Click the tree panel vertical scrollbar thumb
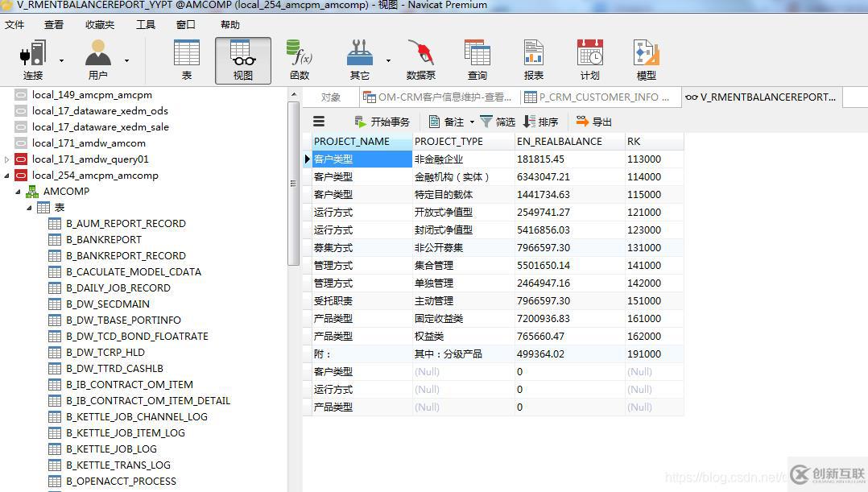Viewport: 868px width, 492px height. pyautogui.click(x=293, y=184)
